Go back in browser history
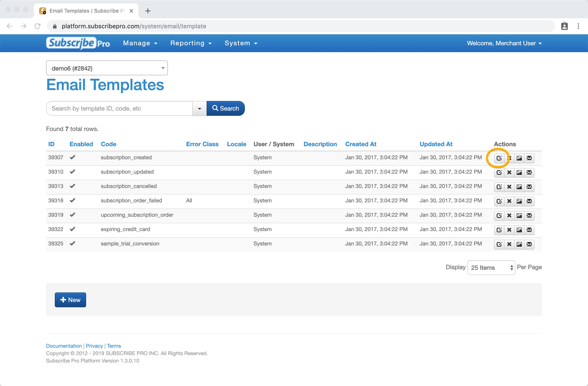The height and width of the screenshot is (386, 588). [x=10, y=26]
